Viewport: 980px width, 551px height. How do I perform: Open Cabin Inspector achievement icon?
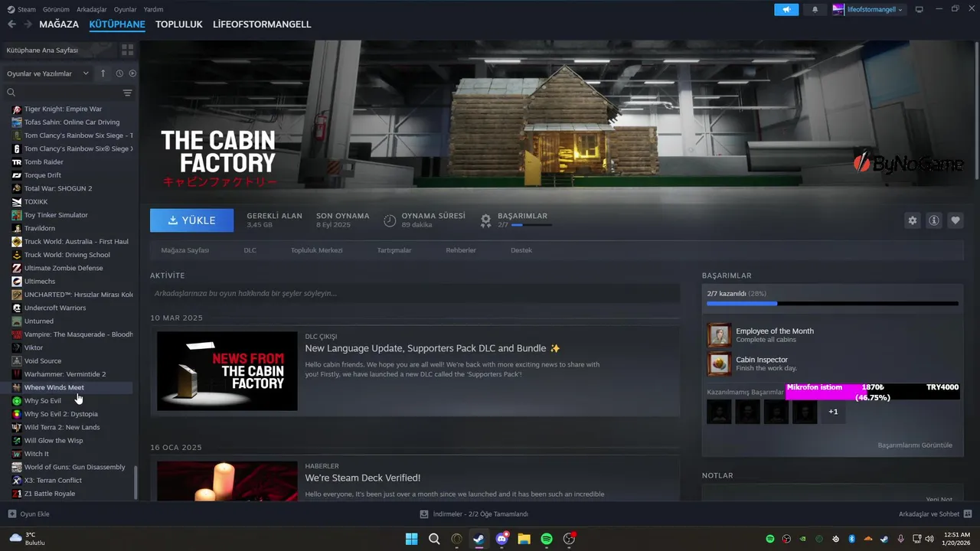(x=719, y=364)
